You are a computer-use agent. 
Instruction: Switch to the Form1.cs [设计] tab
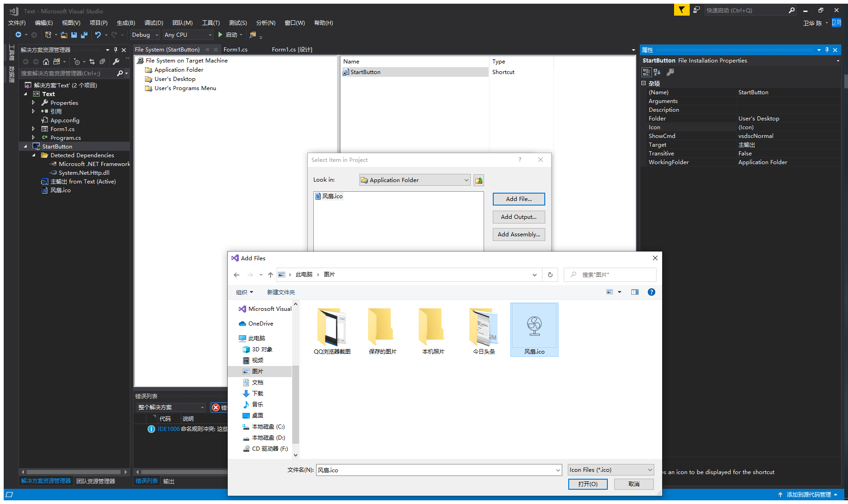292,49
